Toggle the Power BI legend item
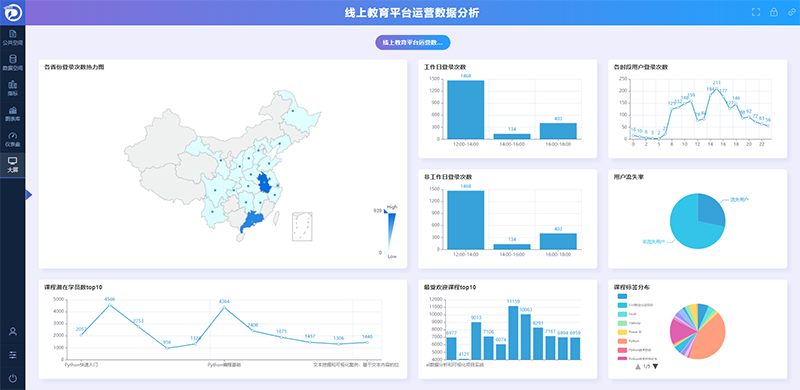Viewport: 800px width, 390px height. pyautogui.click(x=629, y=332)
